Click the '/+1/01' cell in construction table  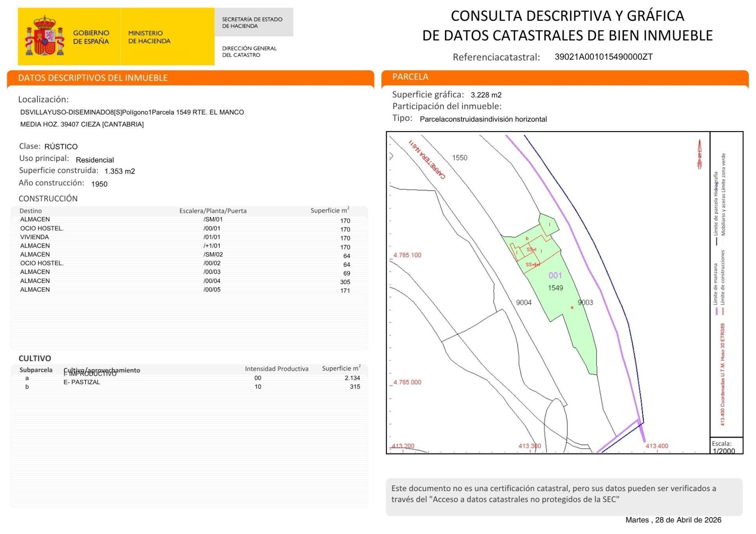pyautogui.click(x=212, y=246)
